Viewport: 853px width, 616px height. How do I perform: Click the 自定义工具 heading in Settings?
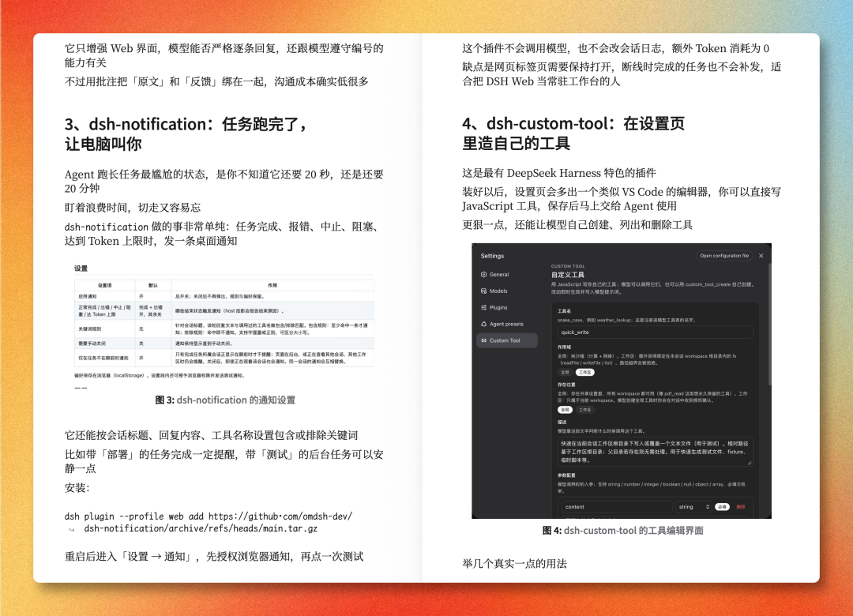(567, 275)
